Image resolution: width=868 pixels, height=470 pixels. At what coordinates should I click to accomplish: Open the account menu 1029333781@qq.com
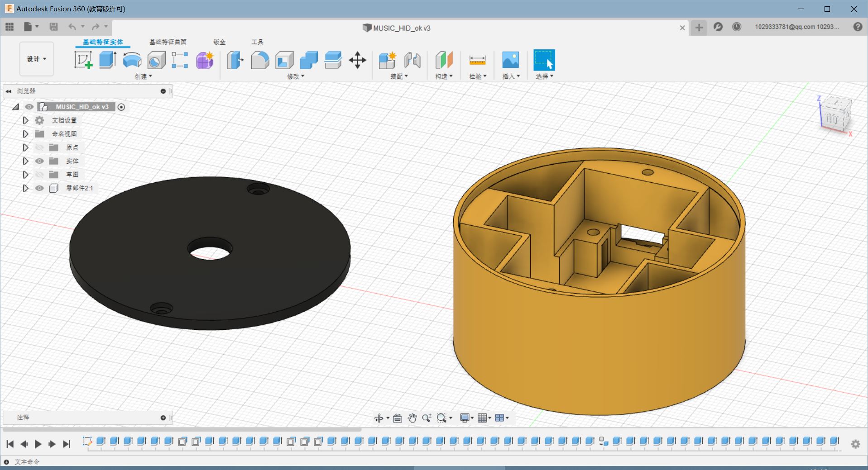(796, 27)
